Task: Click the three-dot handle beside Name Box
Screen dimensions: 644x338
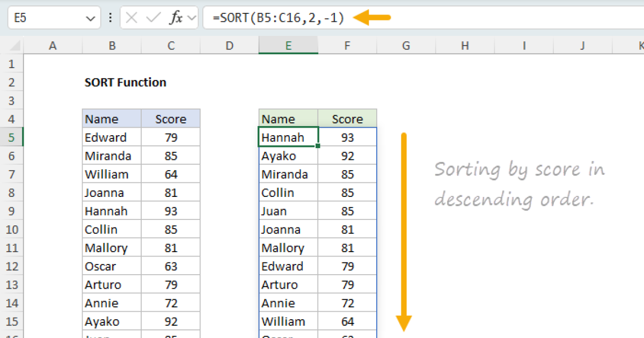Action: pyautogui.click(x=111, y=18)
